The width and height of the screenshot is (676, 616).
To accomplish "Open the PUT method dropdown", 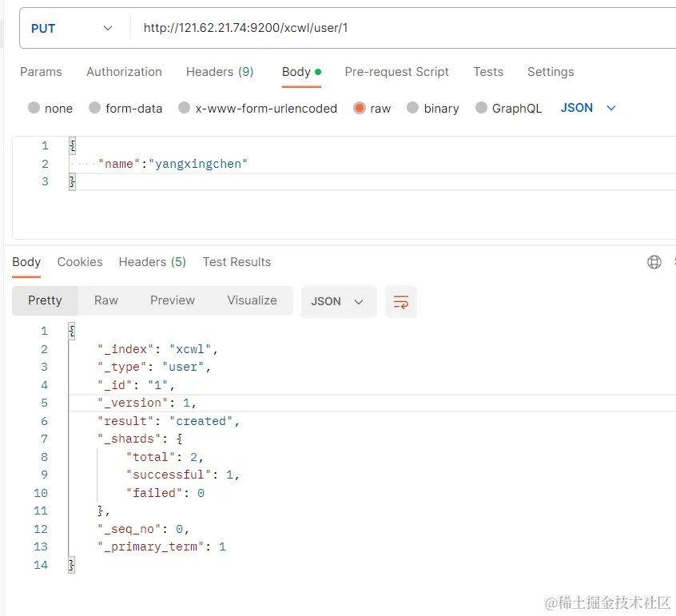I will coord(72,29).
